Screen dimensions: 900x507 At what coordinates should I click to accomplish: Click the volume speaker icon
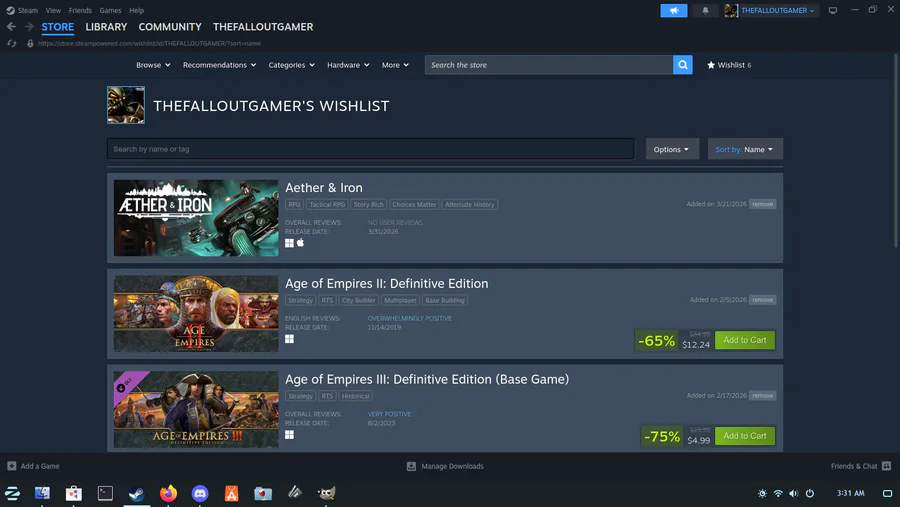coord(793,493)
